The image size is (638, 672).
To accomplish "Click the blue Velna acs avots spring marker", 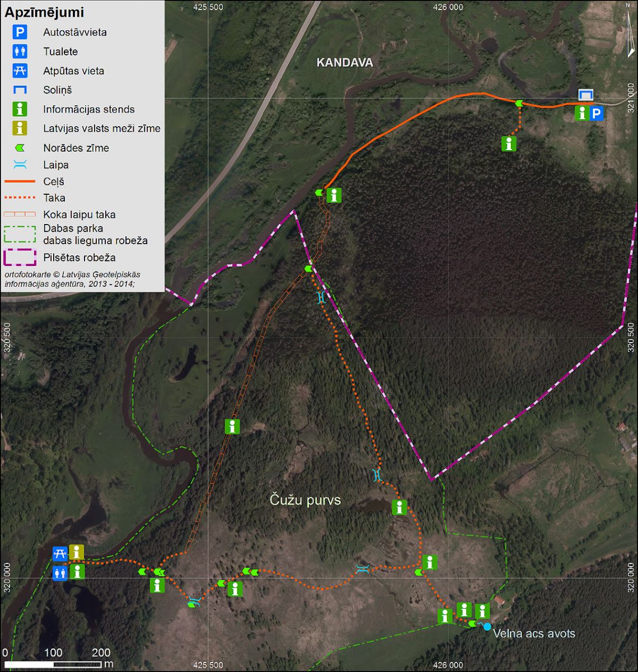I will point(487,627).
